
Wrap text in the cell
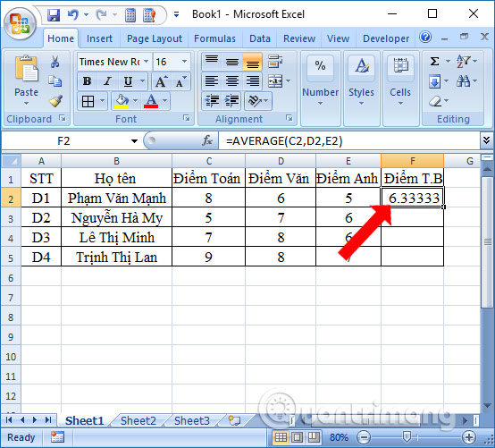(x=275, y=62)
